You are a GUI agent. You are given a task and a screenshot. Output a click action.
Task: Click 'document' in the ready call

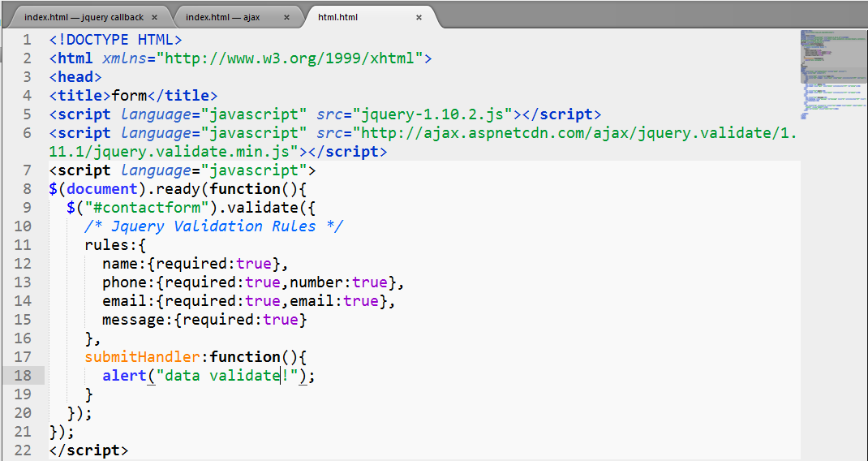[102, 189]
